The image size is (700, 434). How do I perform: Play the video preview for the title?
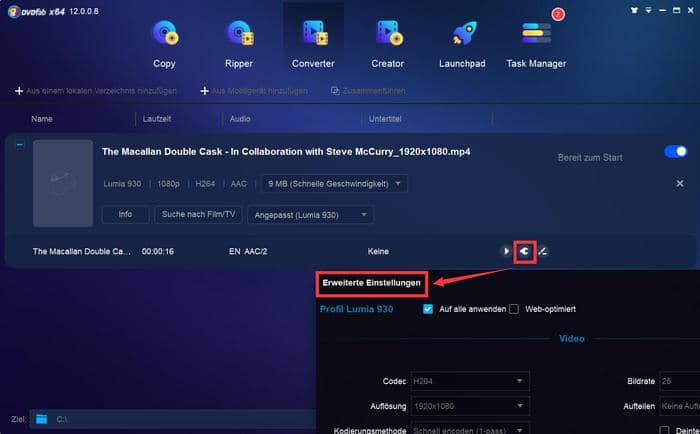[506, 251]
